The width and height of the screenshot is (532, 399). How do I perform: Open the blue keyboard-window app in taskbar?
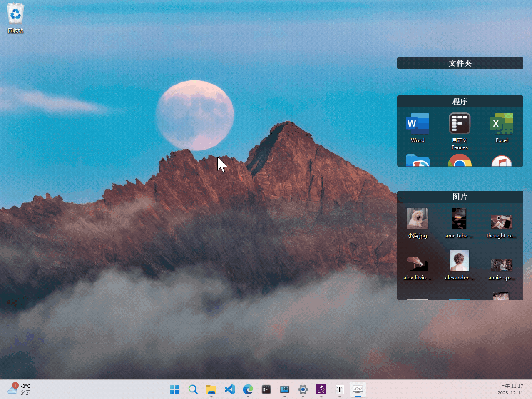[285, 389]
